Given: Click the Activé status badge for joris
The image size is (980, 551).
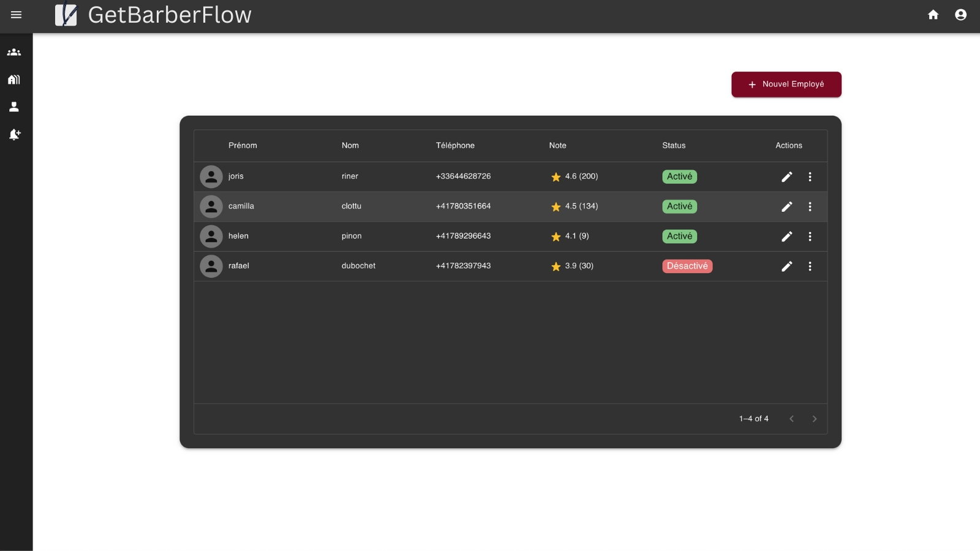Looking at the screenshot, I should [679, 176].
